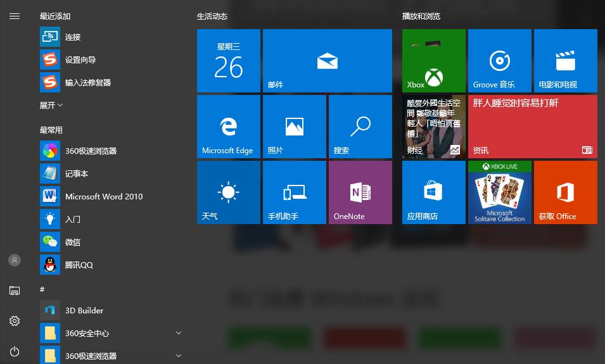Open the 电影和电视 tile
The height and width of the screenshot is (364, 605).
point(566,61)
